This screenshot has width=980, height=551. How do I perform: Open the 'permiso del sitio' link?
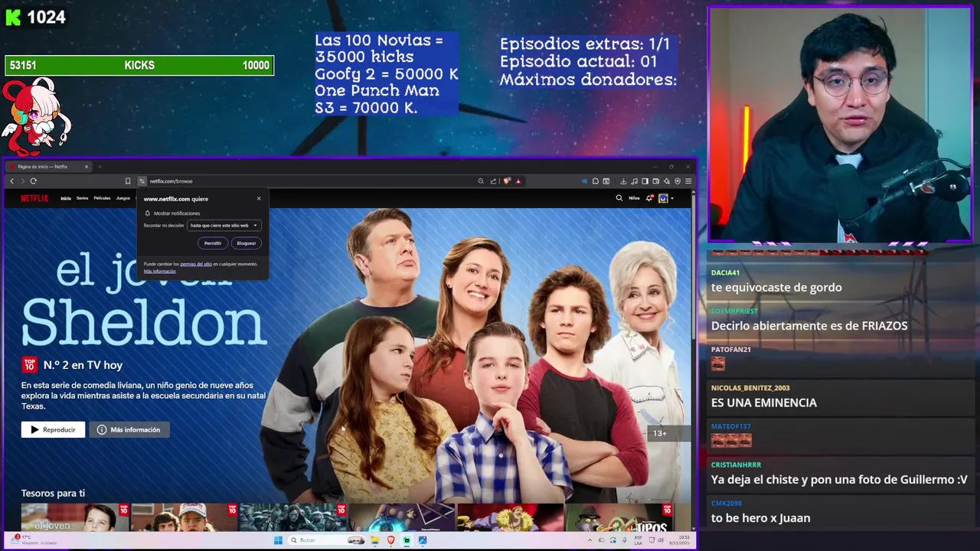pyautogui.click(x=196, y=264)
